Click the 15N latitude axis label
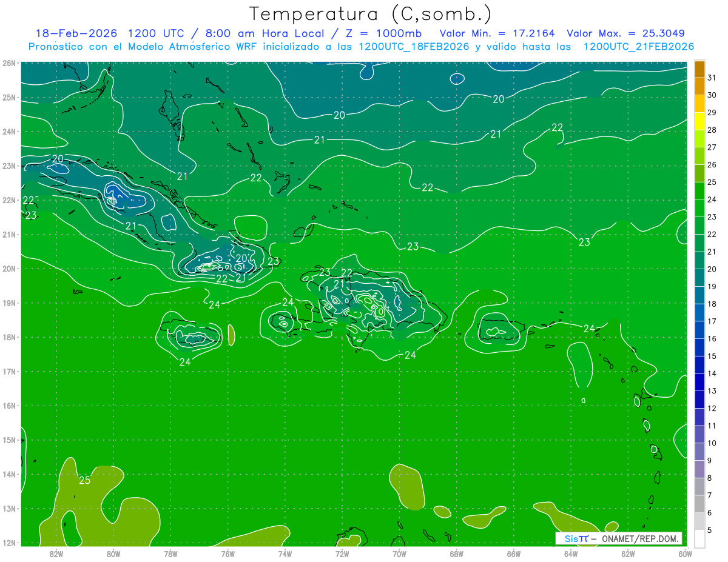The height and width of the screenshot is (562, 728). pos(8,440)
